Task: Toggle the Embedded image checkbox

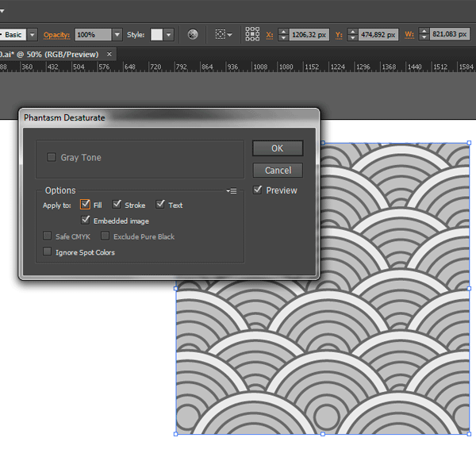Action: (86, 220)
